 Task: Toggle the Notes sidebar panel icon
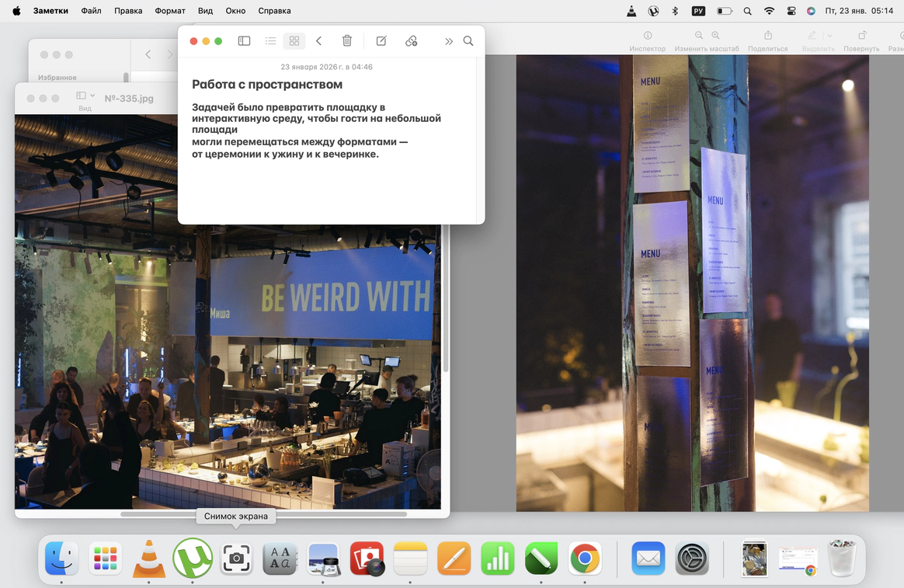tap(244, 41)
